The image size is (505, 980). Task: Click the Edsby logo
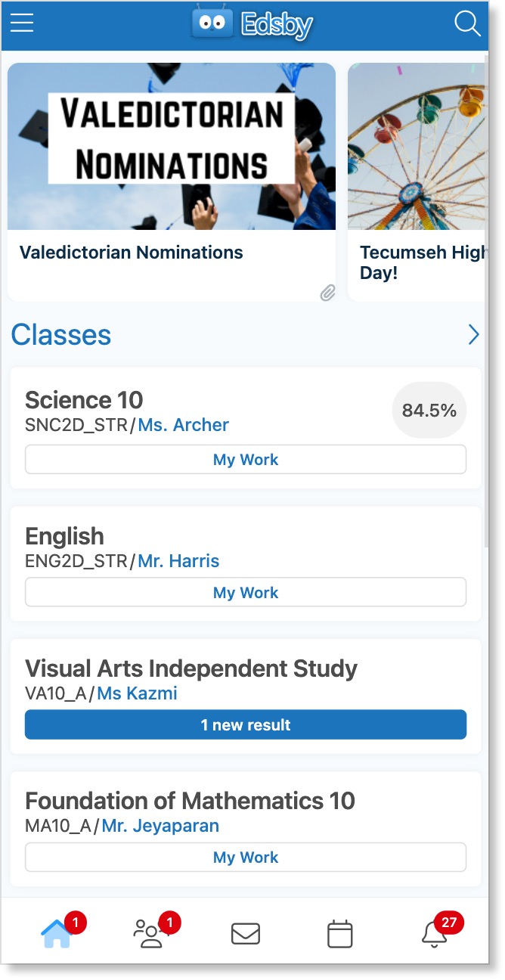(x=252, y=24)
